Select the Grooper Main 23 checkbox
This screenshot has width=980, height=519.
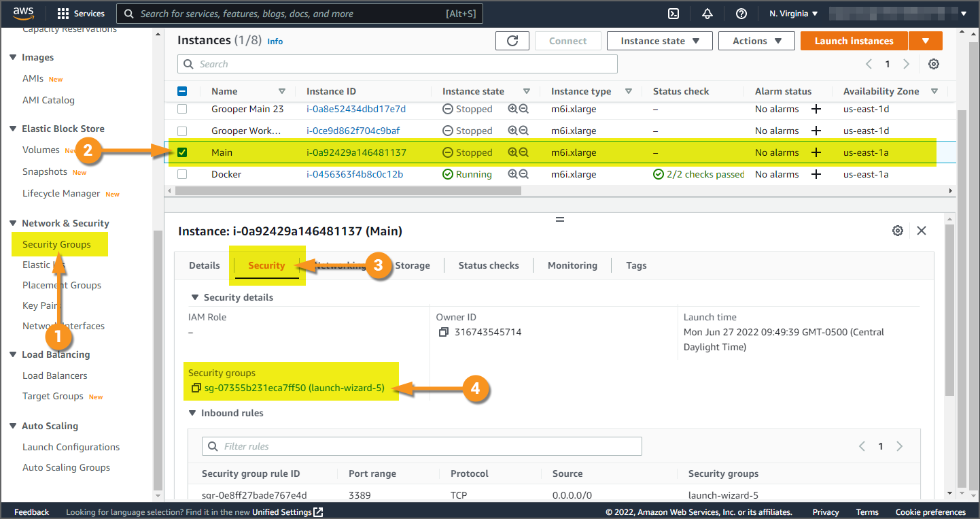click(x=182, y=109)
